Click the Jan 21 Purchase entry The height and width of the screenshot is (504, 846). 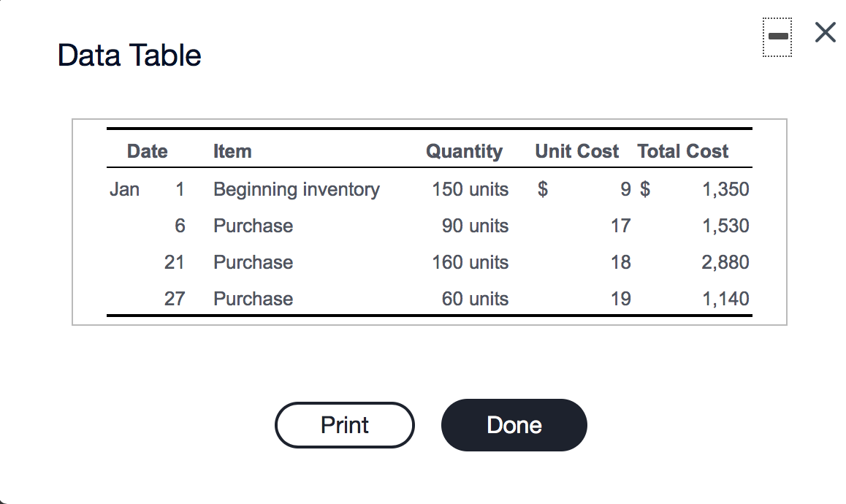(x=253, y=262)
